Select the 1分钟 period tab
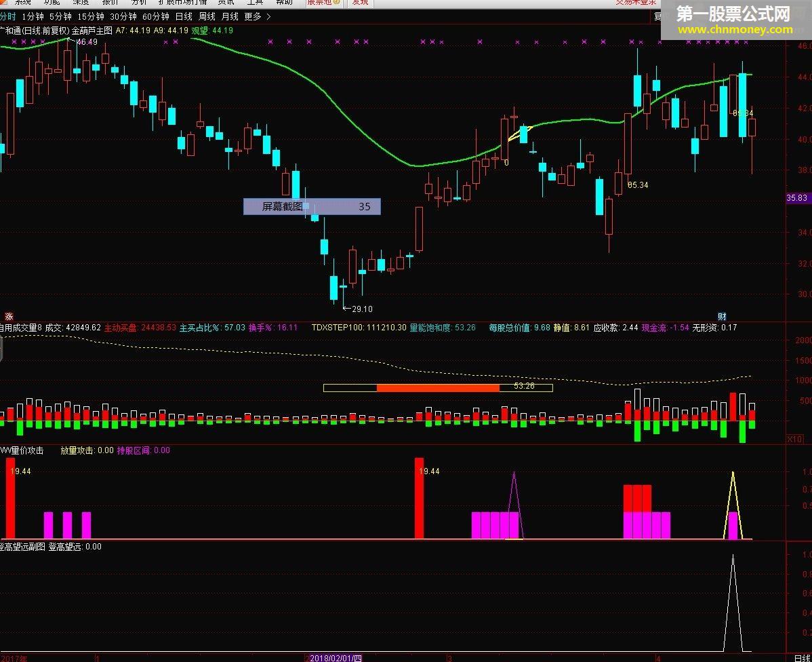 coord(33,16)
